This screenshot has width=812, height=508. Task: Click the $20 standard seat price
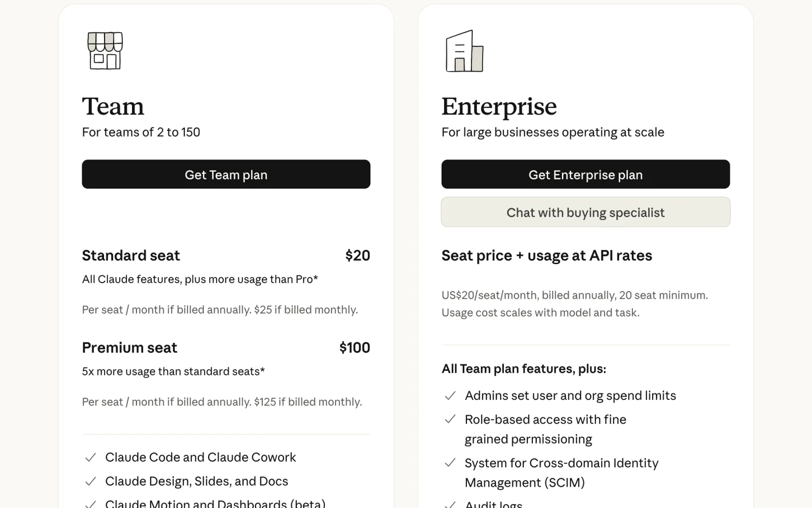(x=358, y=256)
